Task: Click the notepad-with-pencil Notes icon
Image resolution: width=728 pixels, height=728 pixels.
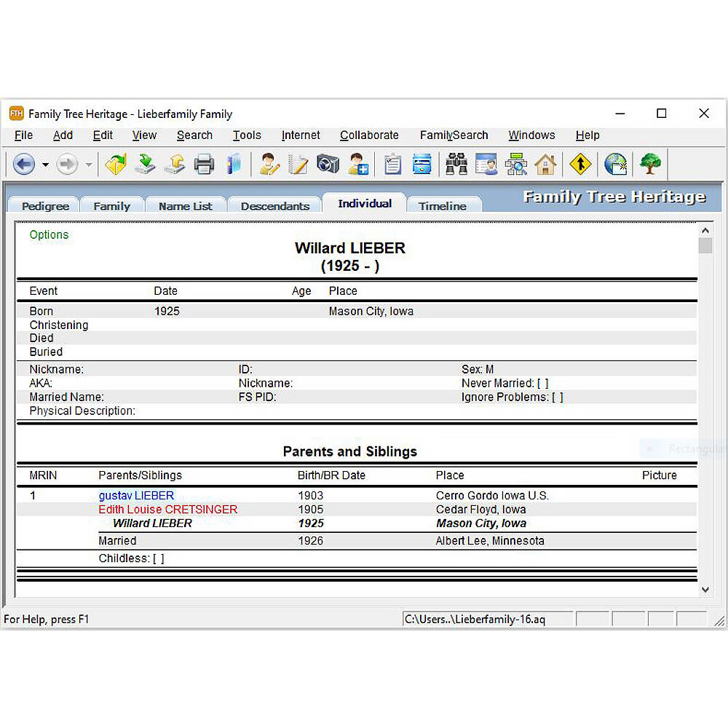Action: click(298, 164)
